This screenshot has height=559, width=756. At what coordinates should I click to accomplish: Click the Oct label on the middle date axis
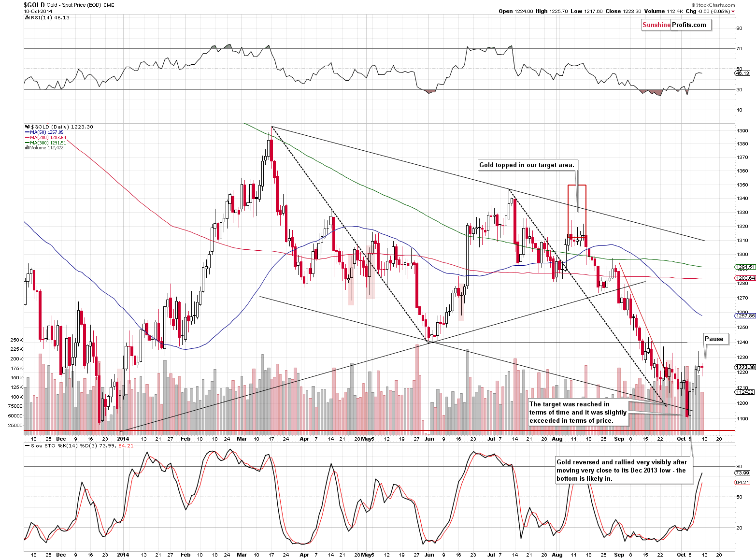click(x=681, y=439)
